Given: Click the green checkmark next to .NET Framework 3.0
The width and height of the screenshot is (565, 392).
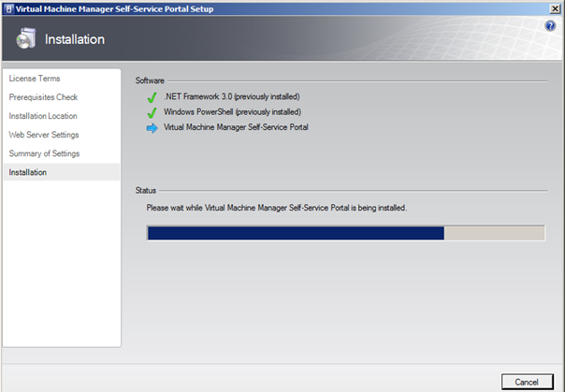Looking at the screenshot, I should tap(152, 97).
